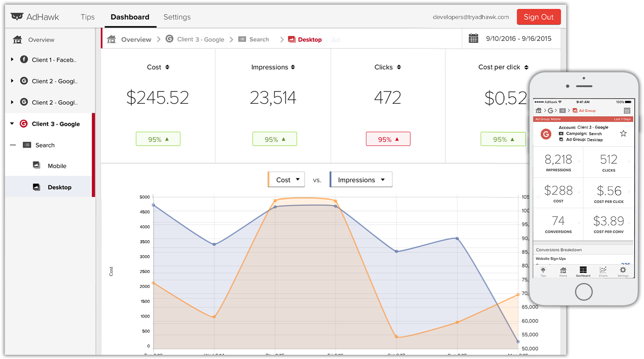This screenshot has height=359, width=644.
Task: Tap the phone's 74 Conversions tile
Action: pos(558,224)
